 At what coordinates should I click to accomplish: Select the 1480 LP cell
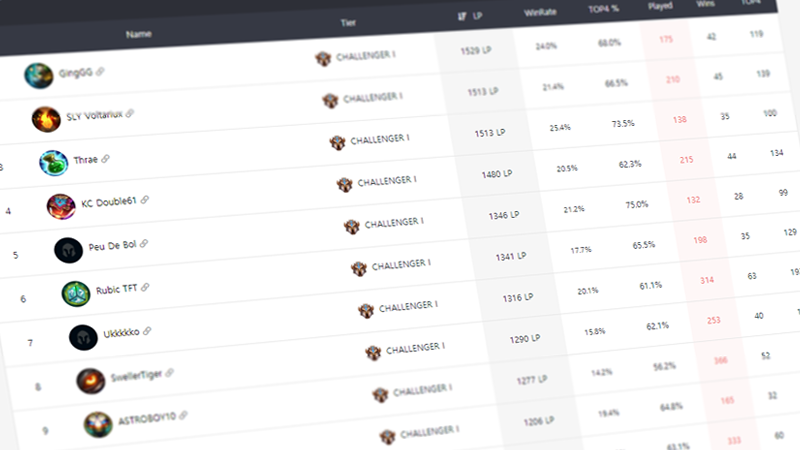(497, 174)
